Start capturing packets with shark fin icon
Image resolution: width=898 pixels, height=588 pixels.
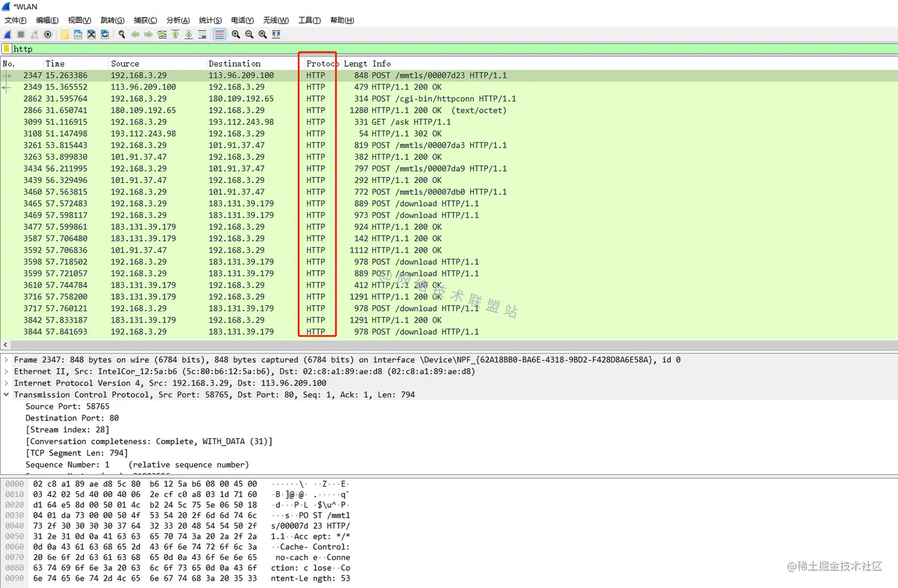coord(8,34)
